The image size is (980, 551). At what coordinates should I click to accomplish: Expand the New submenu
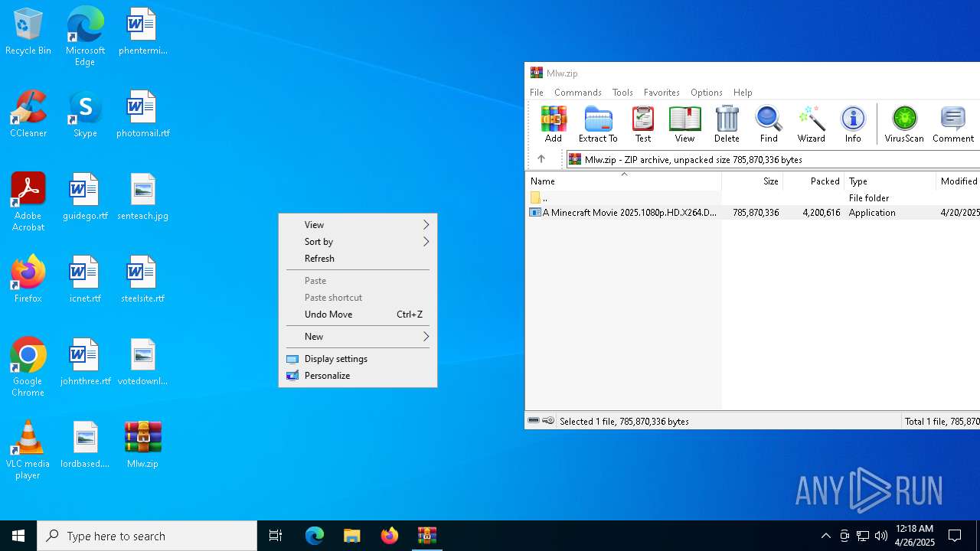358,336
